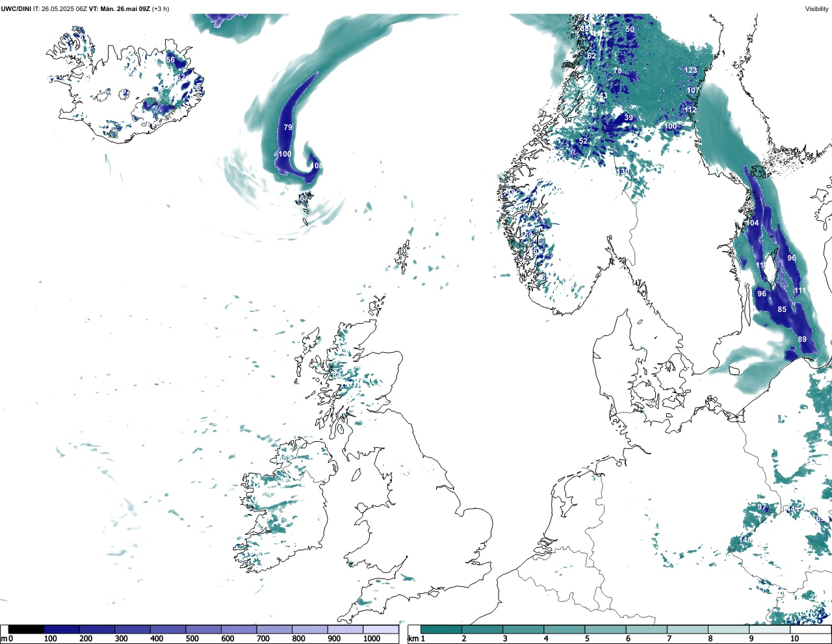
Task: Select the 100–200 m dark navy legend swatch
Action: [62, 630]
